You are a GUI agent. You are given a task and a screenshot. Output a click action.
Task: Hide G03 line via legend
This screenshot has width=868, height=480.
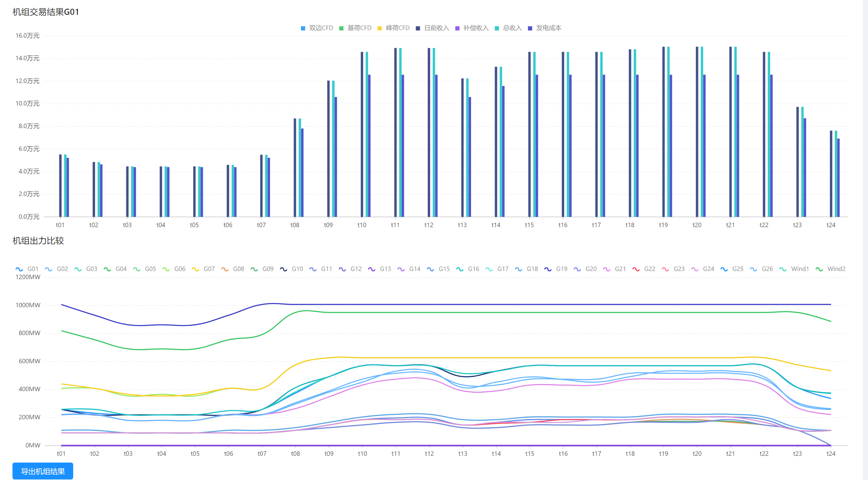point(86,269)
